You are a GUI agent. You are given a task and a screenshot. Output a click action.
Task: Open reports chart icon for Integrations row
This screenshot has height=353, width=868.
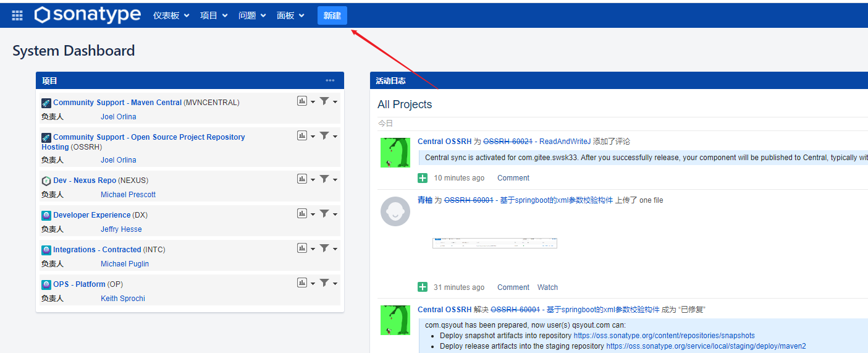(302, 248)
